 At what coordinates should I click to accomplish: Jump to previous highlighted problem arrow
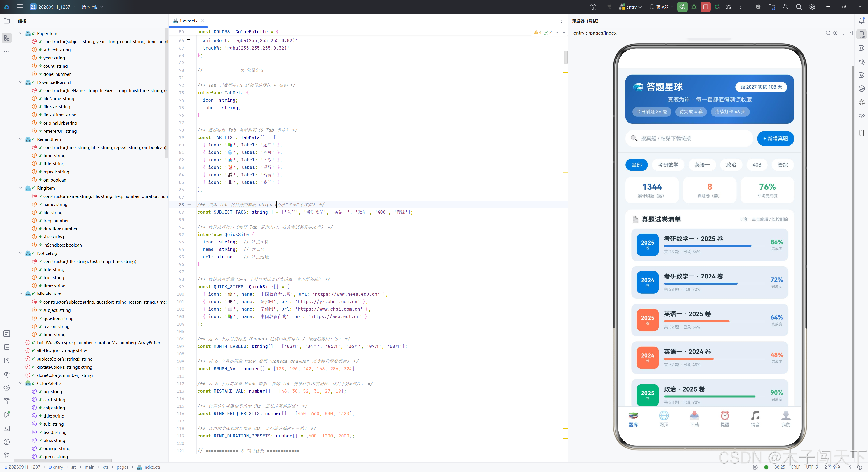(557, 32)
